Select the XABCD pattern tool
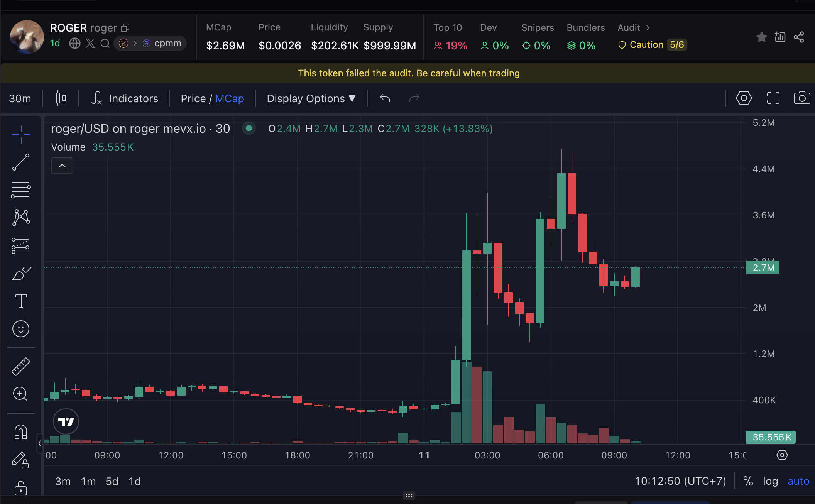This screenshot has height=504, width=815. point(21,218)
